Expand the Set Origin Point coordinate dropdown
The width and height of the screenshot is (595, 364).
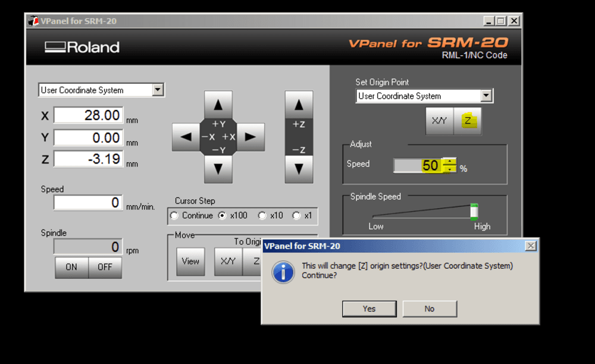click(486, 96)
